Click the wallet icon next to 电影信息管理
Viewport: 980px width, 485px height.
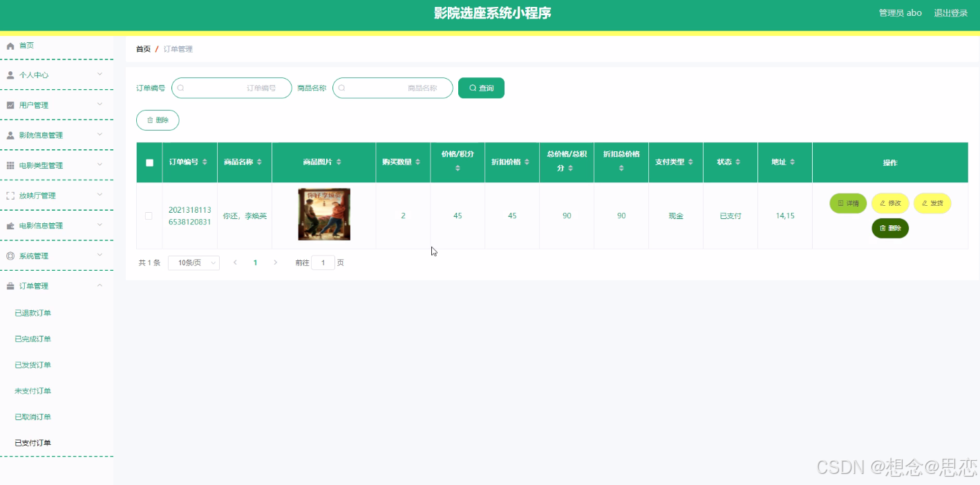[x=10, y=226]
